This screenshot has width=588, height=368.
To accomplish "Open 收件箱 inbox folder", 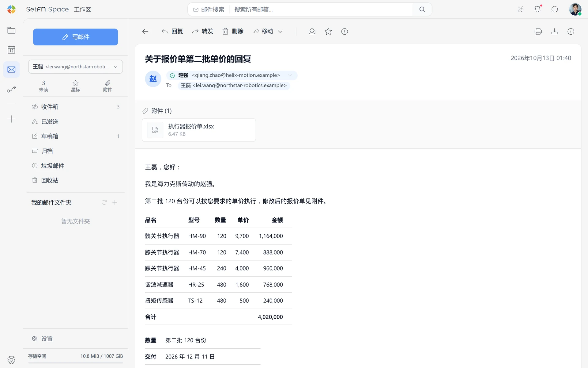I will pos(75,107).
